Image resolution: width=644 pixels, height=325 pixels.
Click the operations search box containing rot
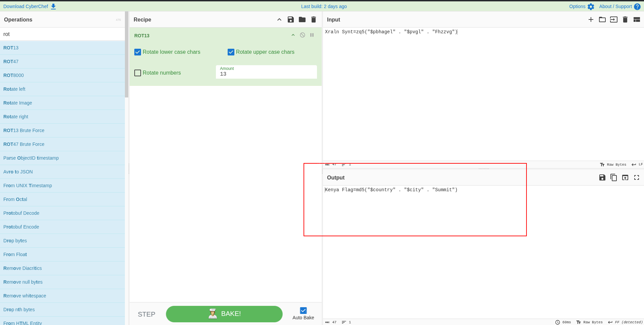[62, 34]
